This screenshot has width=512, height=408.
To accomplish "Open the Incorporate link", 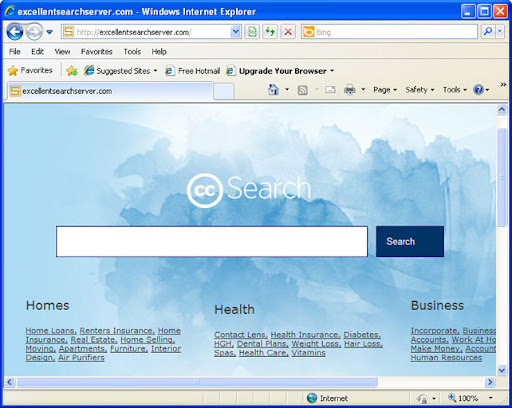I will click(435, 331).
